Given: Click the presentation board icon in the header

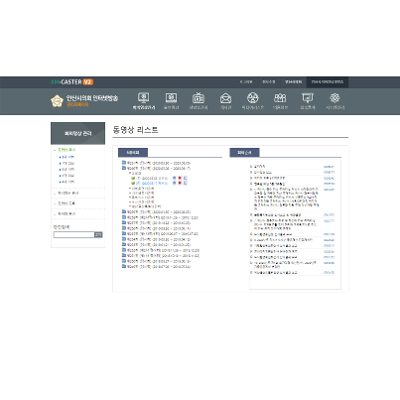Looking at the screenshot, I should coord(307,98).
